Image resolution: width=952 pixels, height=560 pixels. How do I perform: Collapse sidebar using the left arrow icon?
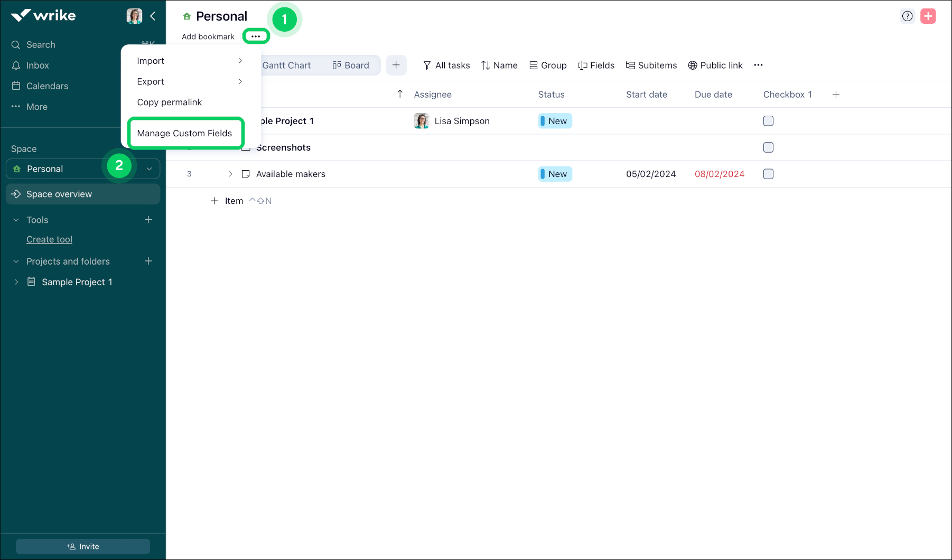pos(153,16)
